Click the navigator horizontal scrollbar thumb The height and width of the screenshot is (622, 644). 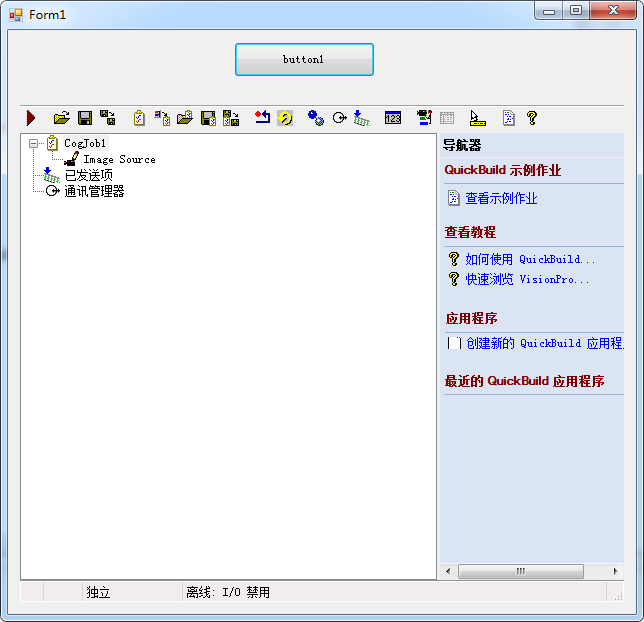[521, 571]
